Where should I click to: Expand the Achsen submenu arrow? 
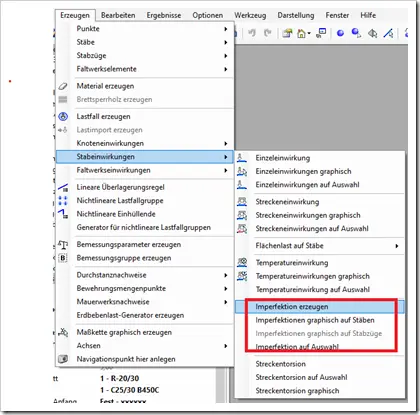point(226,346)
